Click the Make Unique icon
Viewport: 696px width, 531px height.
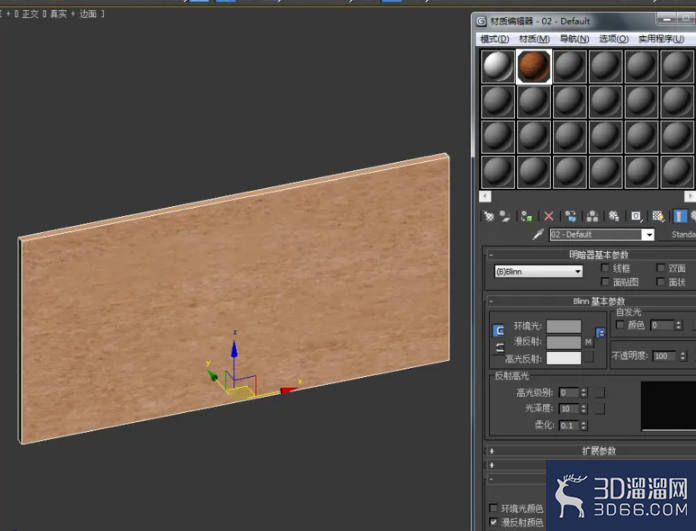tap(592, 216)
